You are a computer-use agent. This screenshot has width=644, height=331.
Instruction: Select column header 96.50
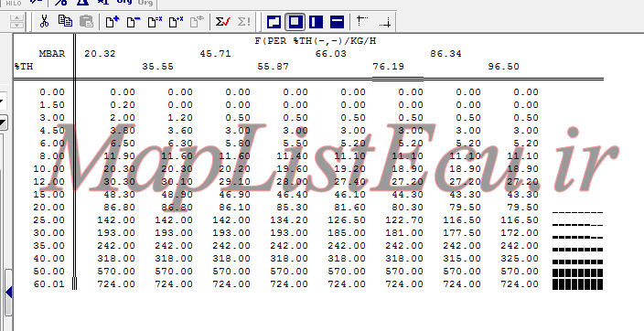tap(503, 67)
